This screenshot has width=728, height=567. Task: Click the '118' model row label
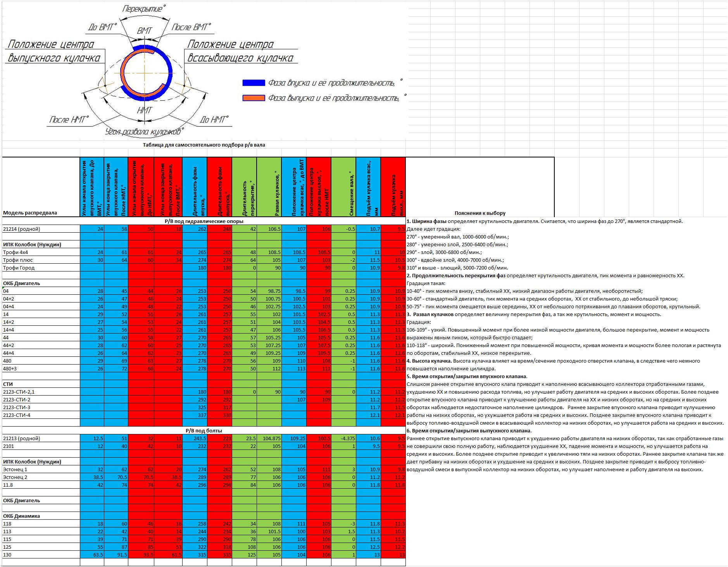pyautogui.click(x=41, y=524)
